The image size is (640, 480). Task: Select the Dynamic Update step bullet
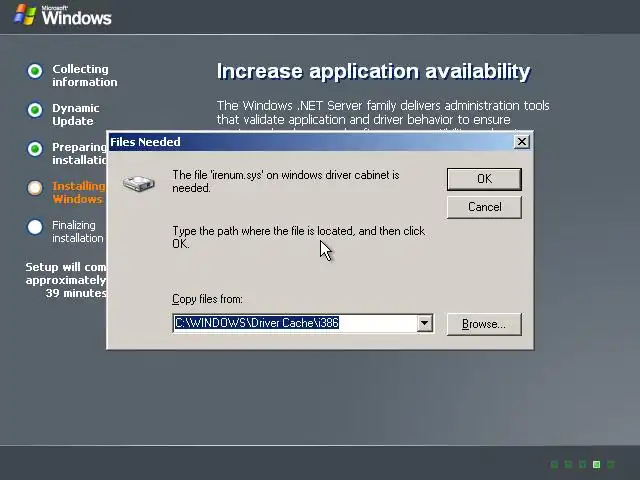coord(35,110)
